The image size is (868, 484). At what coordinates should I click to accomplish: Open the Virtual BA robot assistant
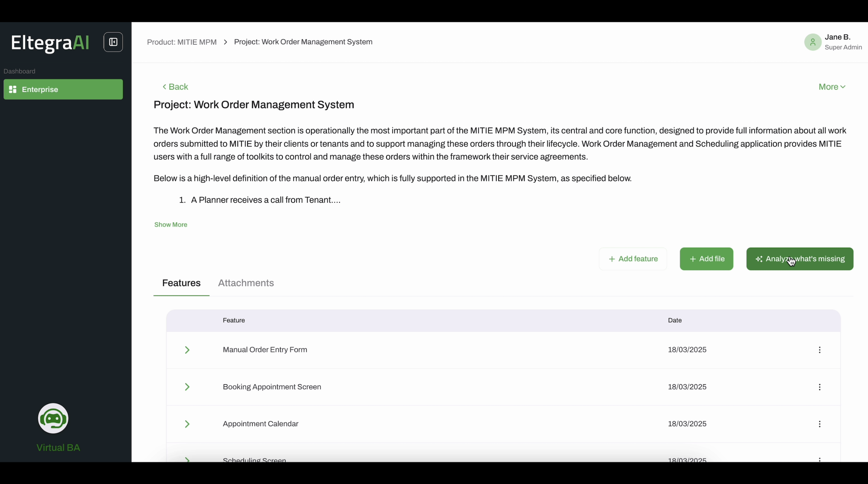coord(53,418)
